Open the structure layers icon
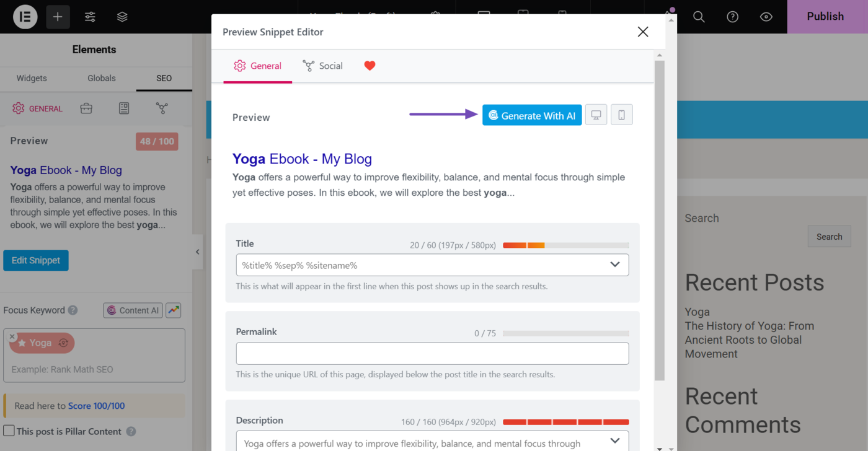The height and width of the screenshot is (451, 868). 122,17
